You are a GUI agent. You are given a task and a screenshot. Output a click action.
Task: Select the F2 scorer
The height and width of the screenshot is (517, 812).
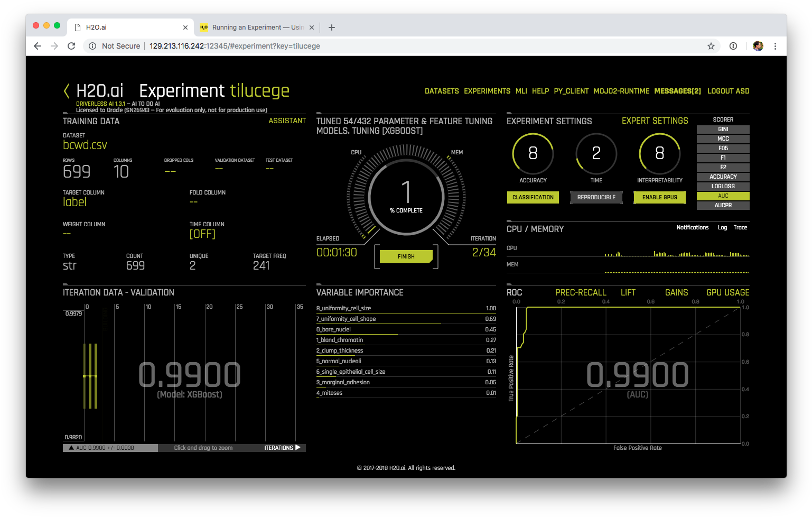point(723,167)
